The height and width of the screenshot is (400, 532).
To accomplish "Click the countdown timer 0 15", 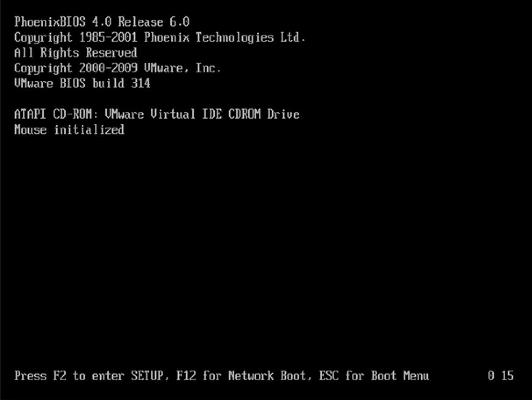I will tap(500, 376).
